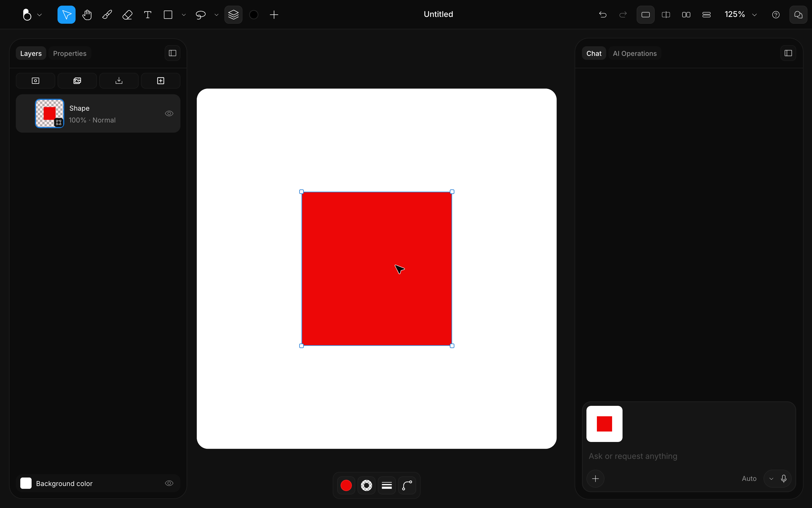Viewport: 812px width, 508px height.
Task: Add a new layer with plus-square button
Action: (x=161, y=81)
